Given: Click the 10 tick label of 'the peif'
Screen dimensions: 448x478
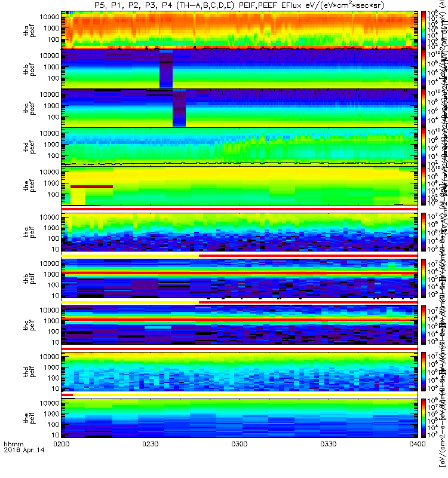Looking at the screenshot, I should point(56,435).
